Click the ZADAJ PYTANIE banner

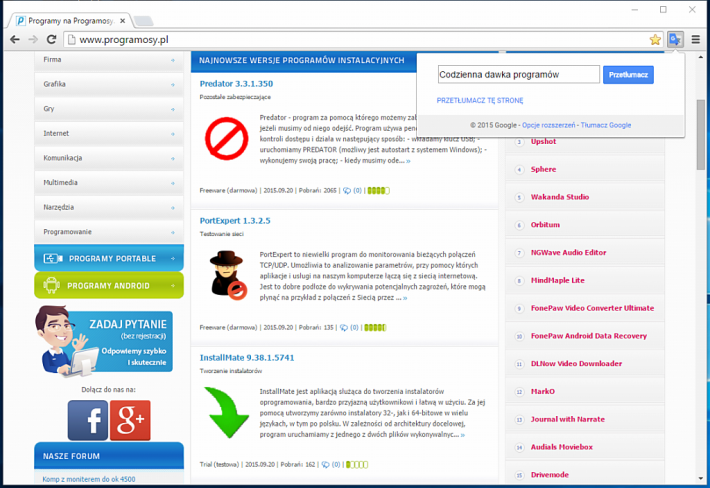tap(104, 340)
